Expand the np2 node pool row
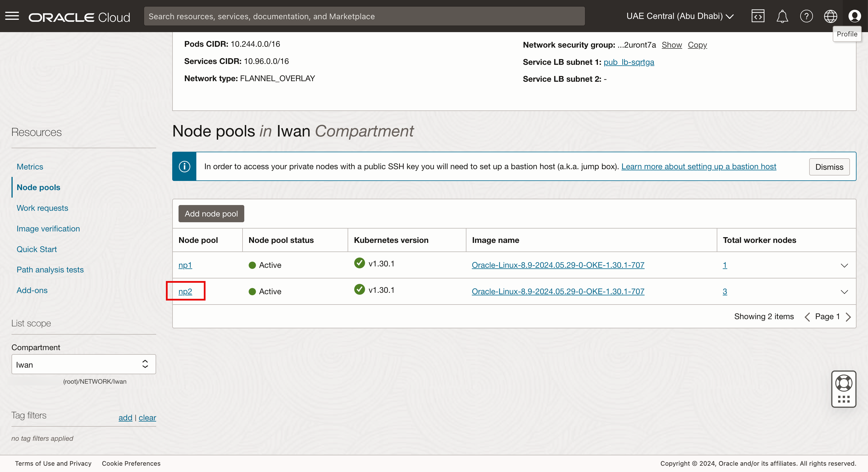Screen dimensions: 868x472 (844, 292)
